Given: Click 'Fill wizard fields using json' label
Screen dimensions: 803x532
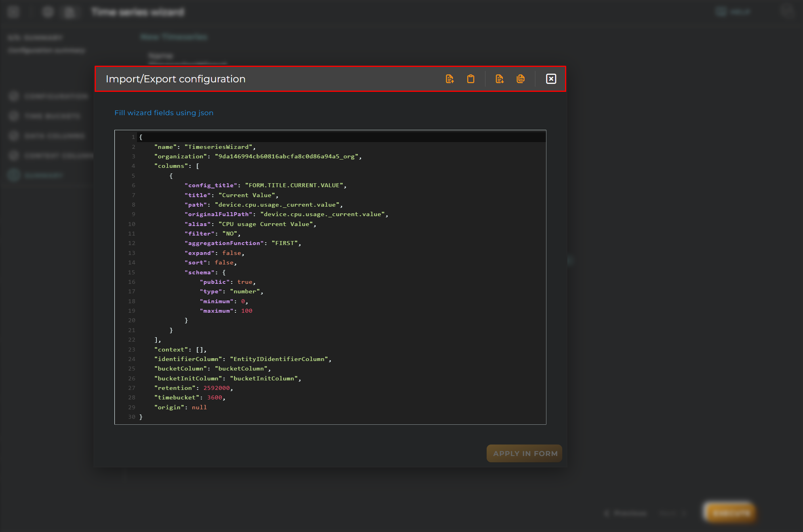Looking at the screenshot, I should coord(164,113).
